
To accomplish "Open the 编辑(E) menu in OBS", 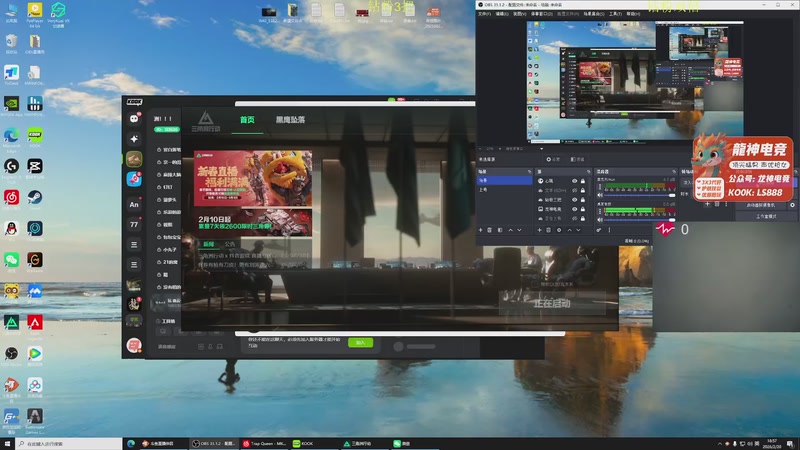I will pos(502,14).
